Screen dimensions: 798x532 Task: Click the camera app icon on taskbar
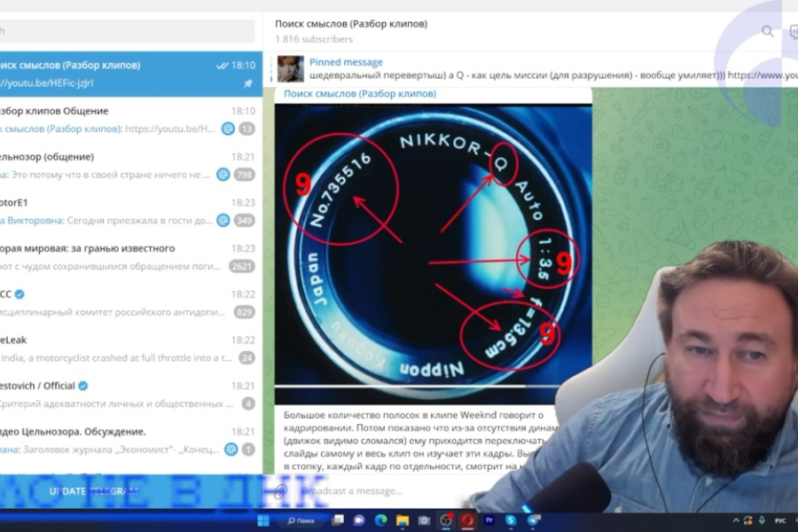coord(425,521)
